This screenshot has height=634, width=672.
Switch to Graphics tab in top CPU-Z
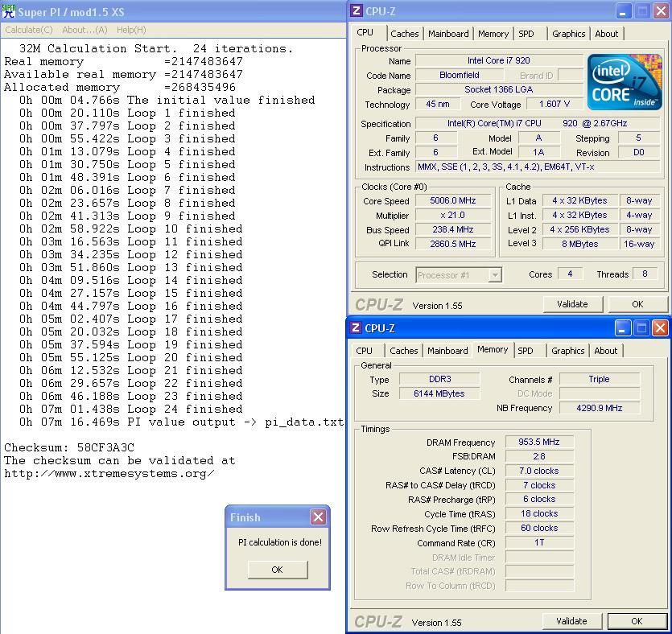pyautogui.click(x=569, y=34)
